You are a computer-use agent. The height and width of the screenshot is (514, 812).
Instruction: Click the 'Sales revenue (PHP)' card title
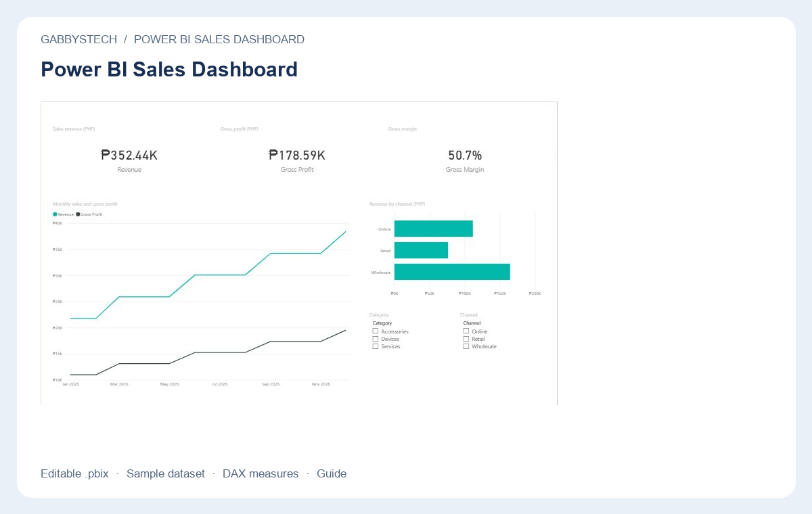[x=74, y=128]
